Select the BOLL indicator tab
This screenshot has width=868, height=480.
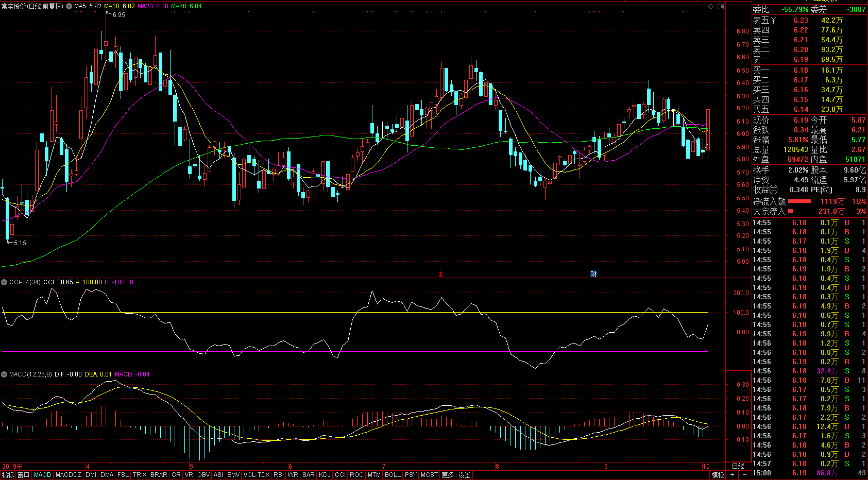coord(393,475)
